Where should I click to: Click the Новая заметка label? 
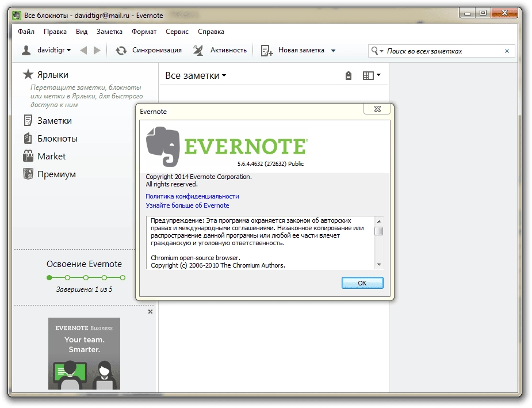[301, 50]
